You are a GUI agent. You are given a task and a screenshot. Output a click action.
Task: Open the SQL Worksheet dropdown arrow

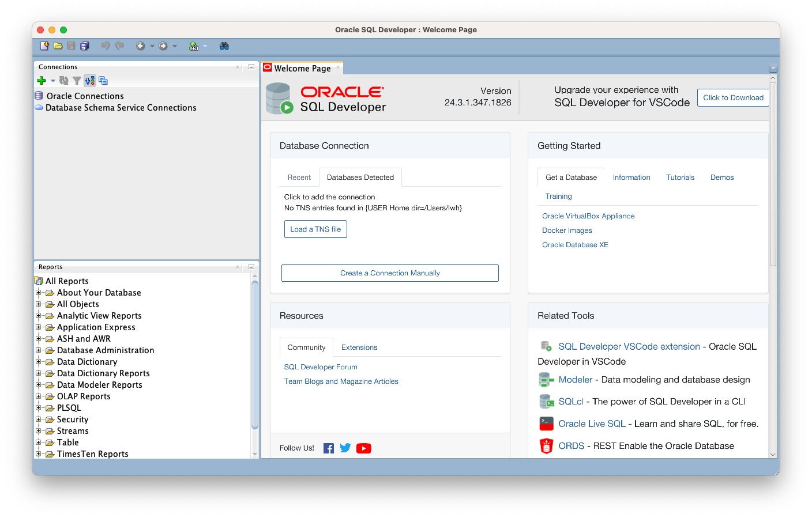(205, 46)
